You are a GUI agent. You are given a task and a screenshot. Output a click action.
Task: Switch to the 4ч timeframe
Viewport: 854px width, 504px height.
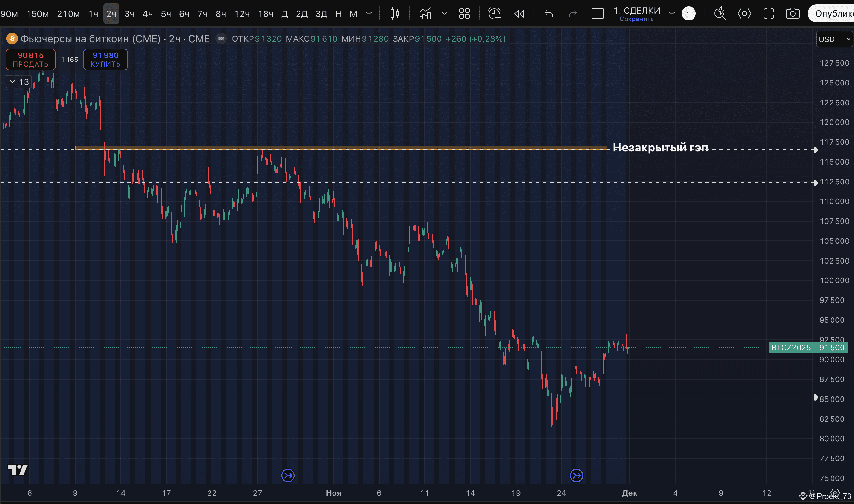(x=147, y=13)
